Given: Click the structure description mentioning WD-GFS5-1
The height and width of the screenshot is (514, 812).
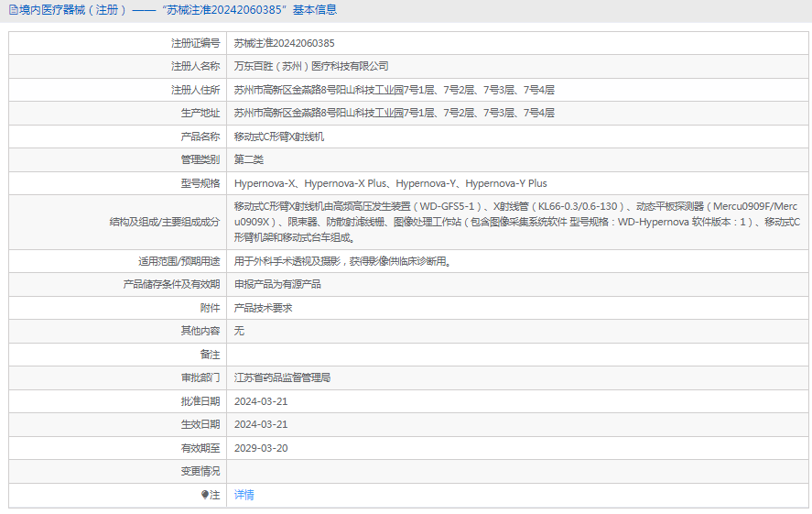Looking at the screenshot, I should 517,222.
